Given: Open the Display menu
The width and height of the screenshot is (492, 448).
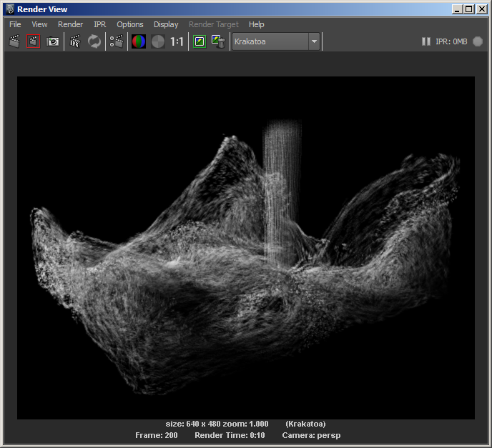Looking at the screenshot, I should tap(166, 24).
